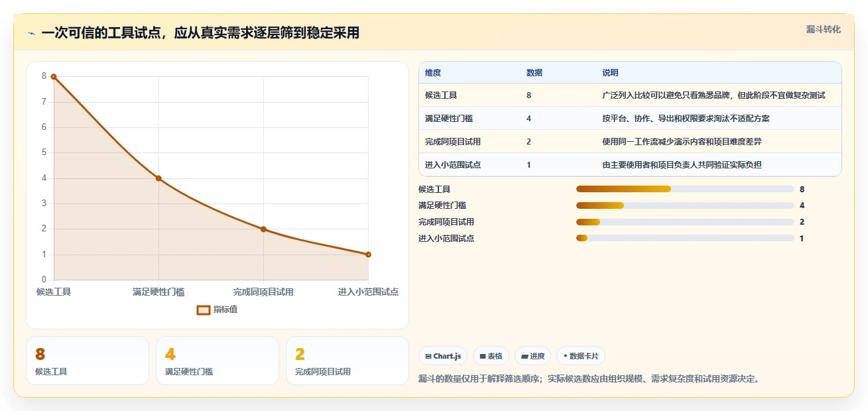Select the chart data point for 候选工具
This screenshot has height=411, width=868.
pyautogui.click(x=54, y=77)
